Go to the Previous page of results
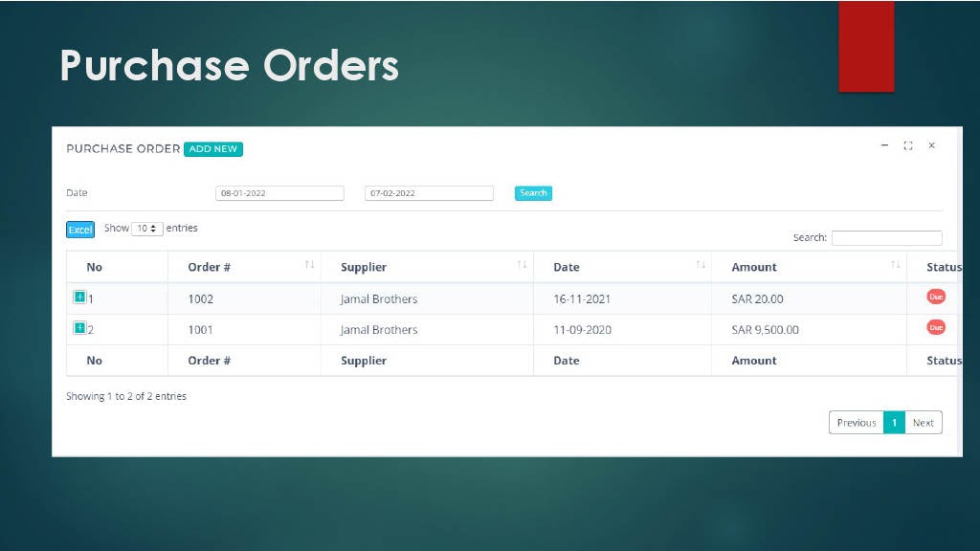 click(x=856, y=422)
